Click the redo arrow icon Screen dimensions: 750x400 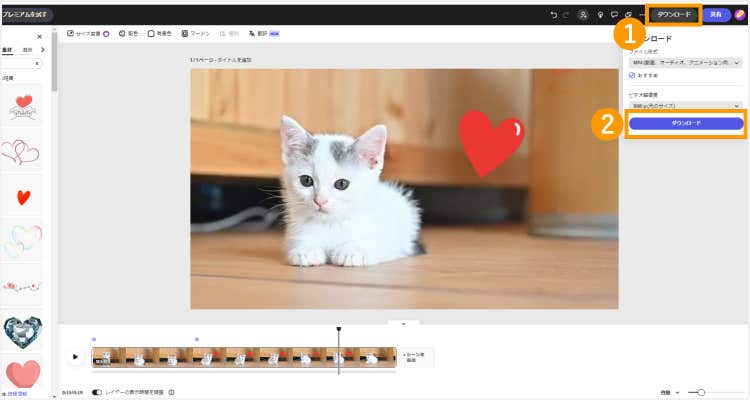[x=566, y=15]
